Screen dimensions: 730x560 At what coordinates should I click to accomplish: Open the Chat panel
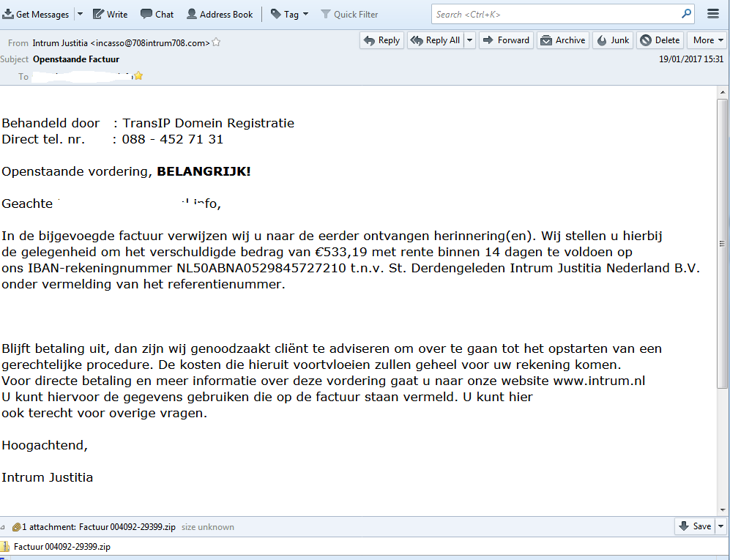coord(157,15)
